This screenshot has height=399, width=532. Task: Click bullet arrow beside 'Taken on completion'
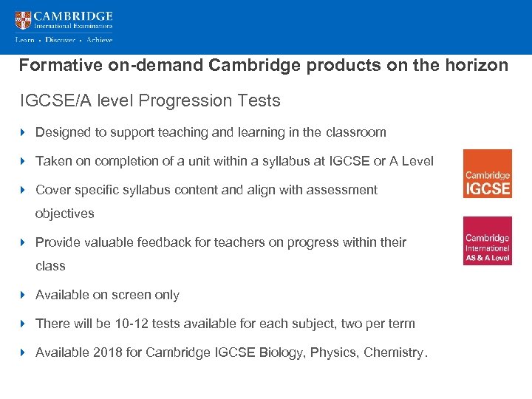(23, 161)
